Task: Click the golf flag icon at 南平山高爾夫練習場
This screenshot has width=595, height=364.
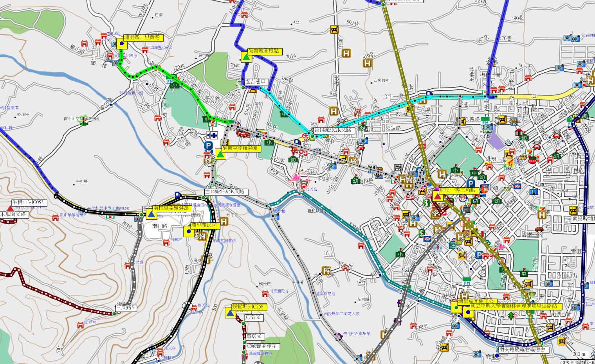Action: [83, 123]
